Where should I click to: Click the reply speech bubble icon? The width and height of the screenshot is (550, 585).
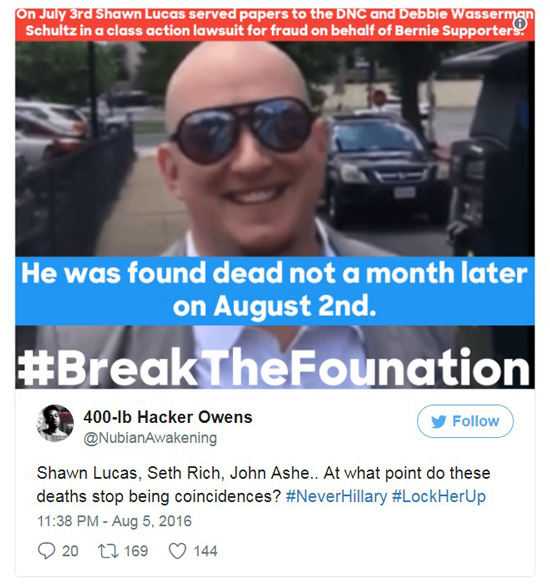(x=47, y=551)
